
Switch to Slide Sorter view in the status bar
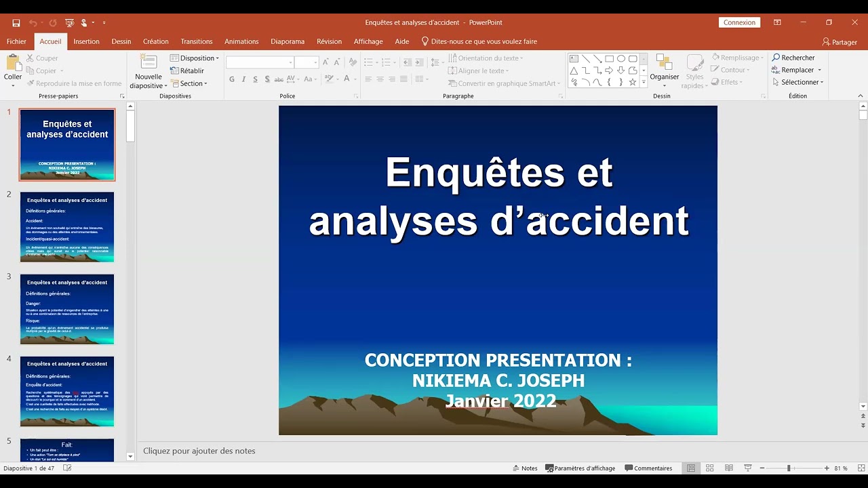710,468
